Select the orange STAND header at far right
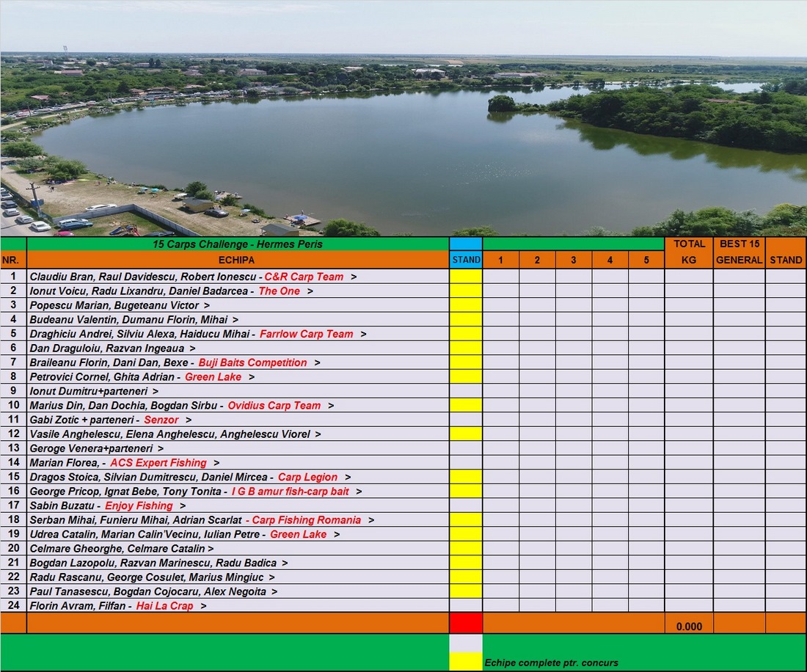Viewport: 807px width, 672px height. coord(786,260)
